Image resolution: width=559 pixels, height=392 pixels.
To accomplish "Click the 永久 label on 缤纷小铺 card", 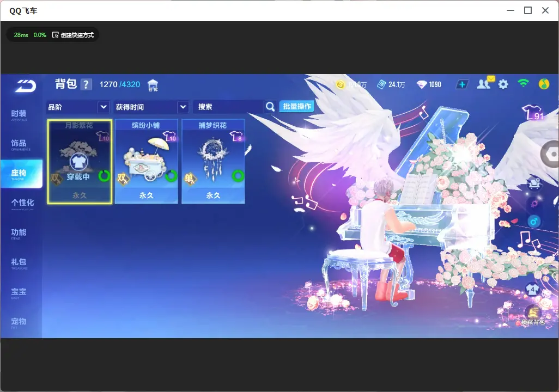I will point(147,195).
